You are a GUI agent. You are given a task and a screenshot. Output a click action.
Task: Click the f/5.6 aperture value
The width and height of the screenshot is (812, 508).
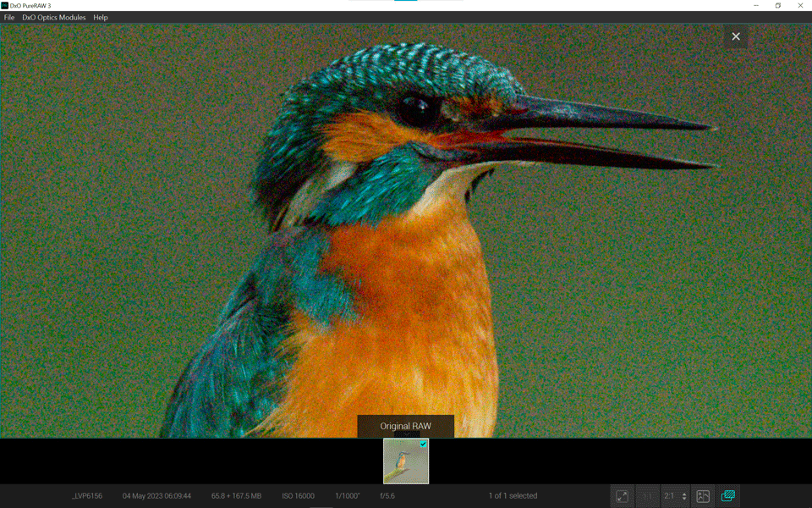click(387, 496)
